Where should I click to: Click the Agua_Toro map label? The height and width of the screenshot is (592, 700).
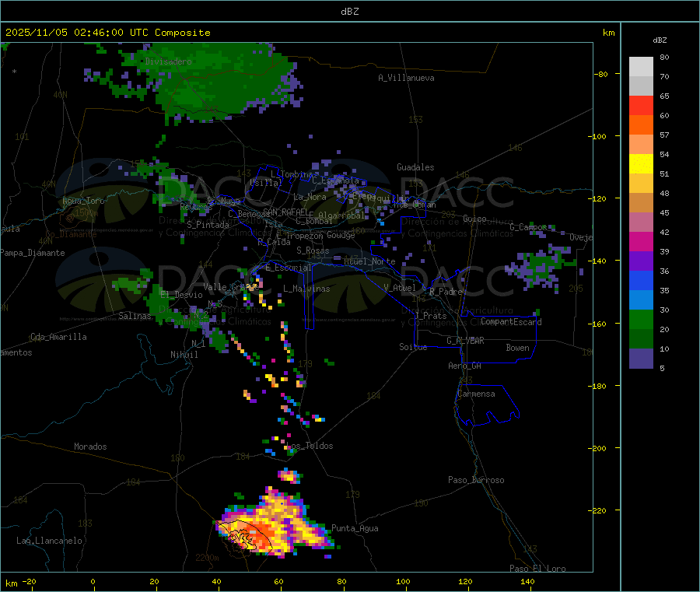(83, 201)
